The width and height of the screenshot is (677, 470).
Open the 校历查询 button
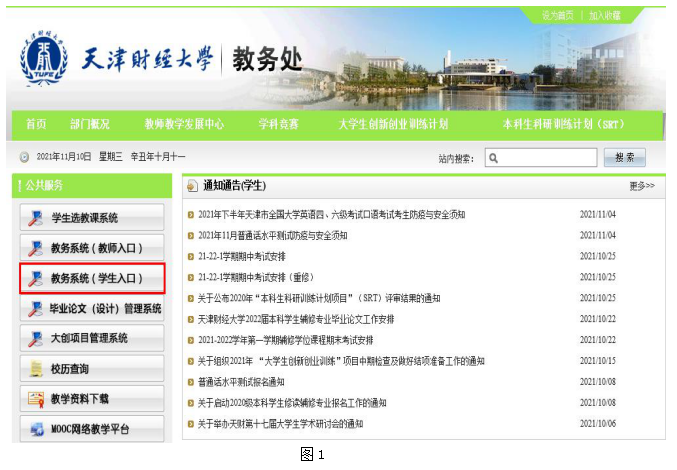point(92,369)
